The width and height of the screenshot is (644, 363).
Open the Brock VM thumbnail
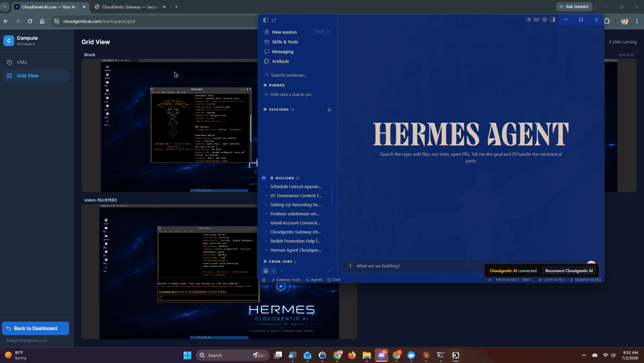click(x=170, y=126)
